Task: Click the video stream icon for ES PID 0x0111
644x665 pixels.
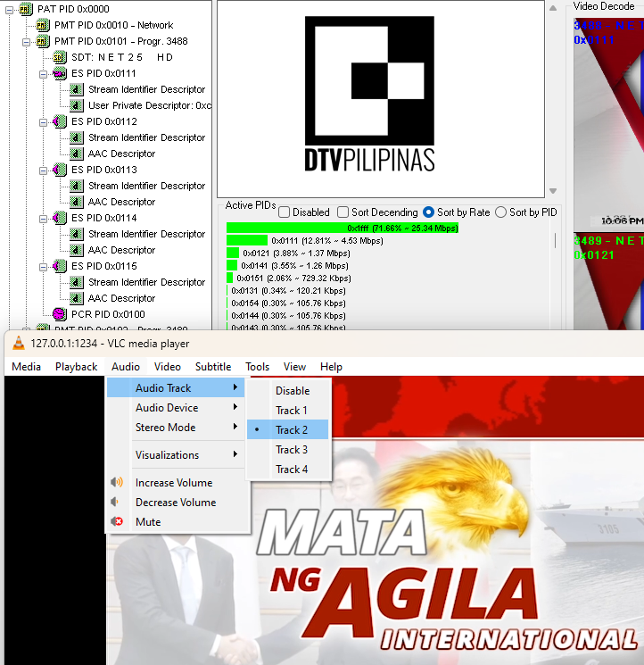Action: [60, 73]
